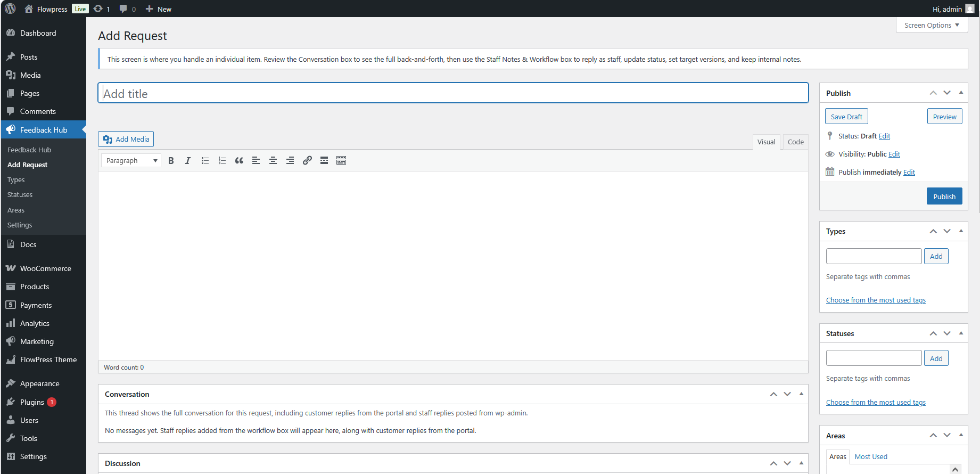Open WooCommerce menu in sidebar

(43, 268)
